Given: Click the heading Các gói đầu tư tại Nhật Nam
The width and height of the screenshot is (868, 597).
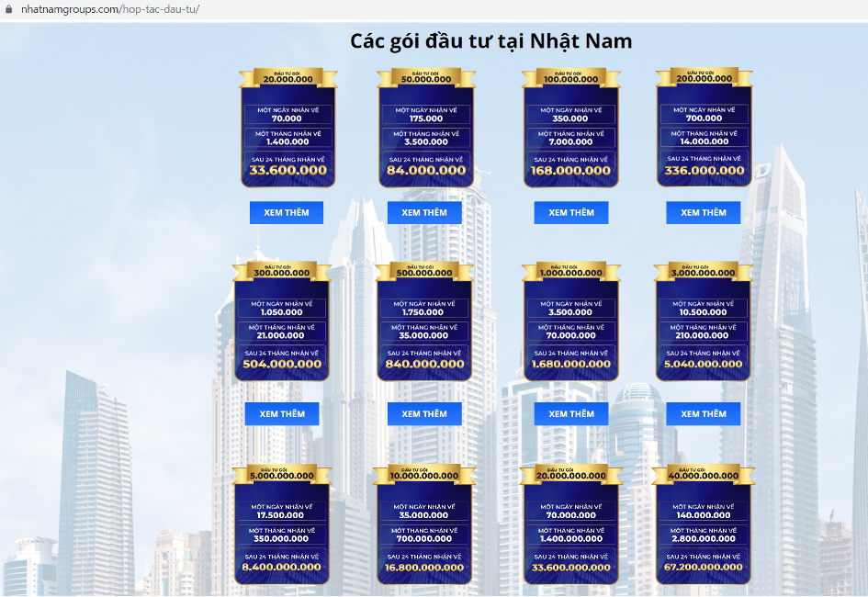Looking at the screenshot, I should (490, 41).
